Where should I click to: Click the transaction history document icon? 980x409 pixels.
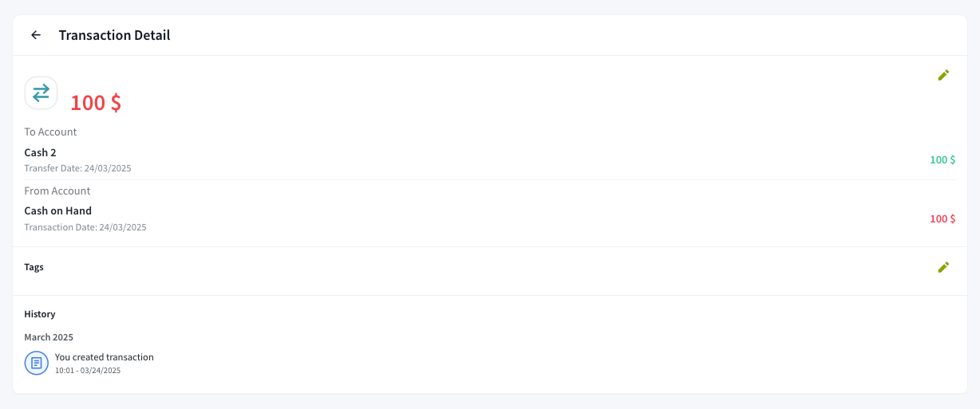click(x=37, y=363)
